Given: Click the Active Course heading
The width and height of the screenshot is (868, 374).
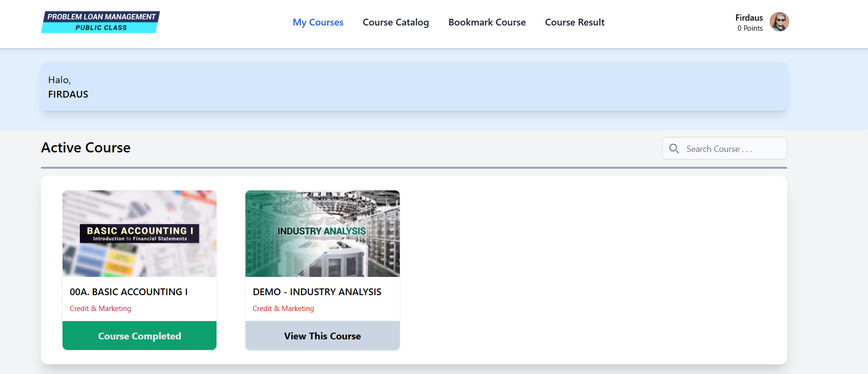Looking at the screenshot, I should 86,148.
